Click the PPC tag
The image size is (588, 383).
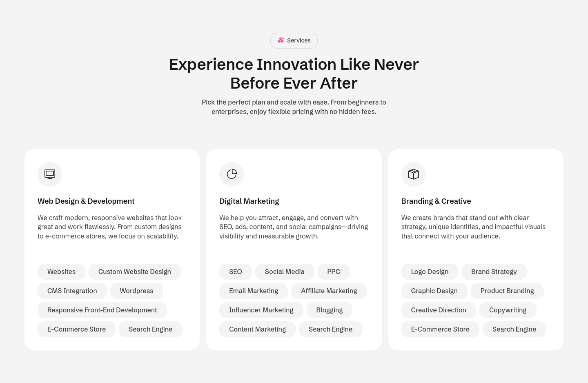coord(333,272)
